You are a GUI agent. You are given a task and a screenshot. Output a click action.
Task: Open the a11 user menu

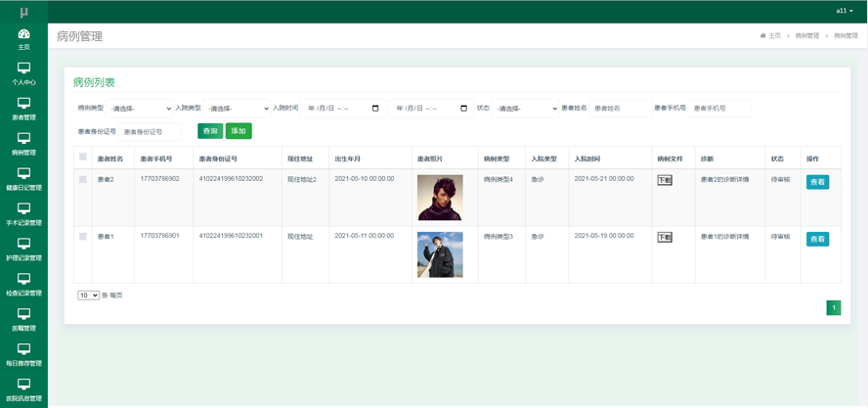pyautogui.click(x=844, y=11)
